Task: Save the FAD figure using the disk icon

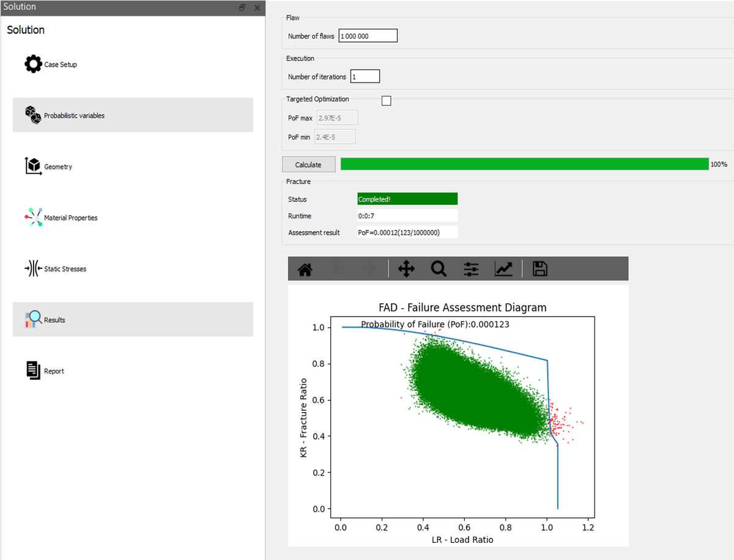Action: click(539, 268)
